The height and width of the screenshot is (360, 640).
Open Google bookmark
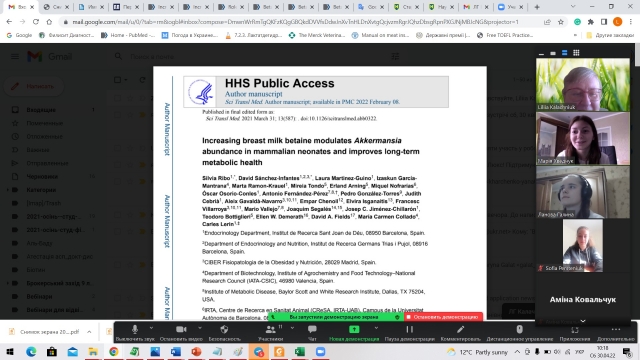pos(19,35)
